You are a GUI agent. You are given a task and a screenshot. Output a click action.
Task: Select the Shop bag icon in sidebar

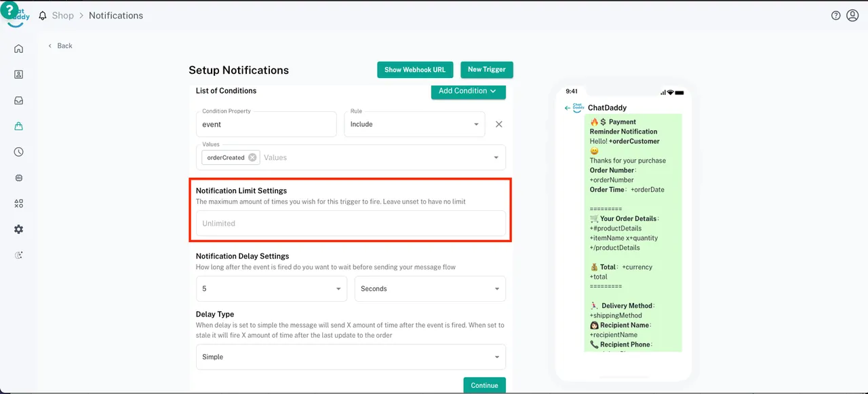coord(18,126)
